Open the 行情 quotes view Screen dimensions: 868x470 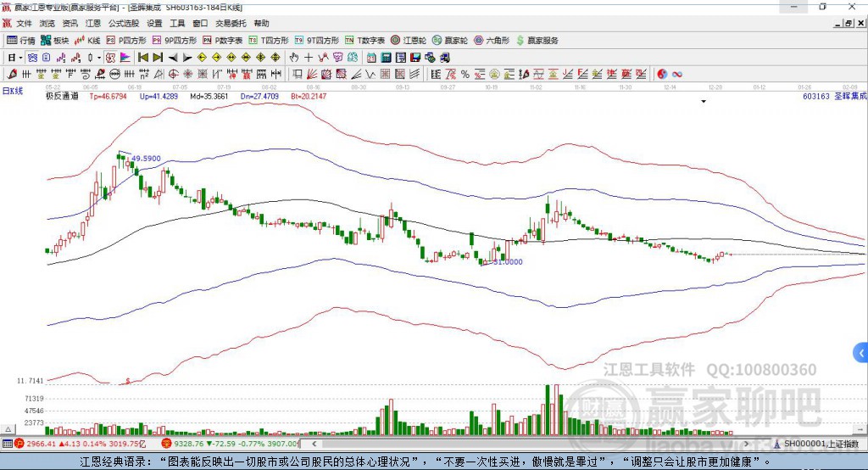(x=20, y=41)
